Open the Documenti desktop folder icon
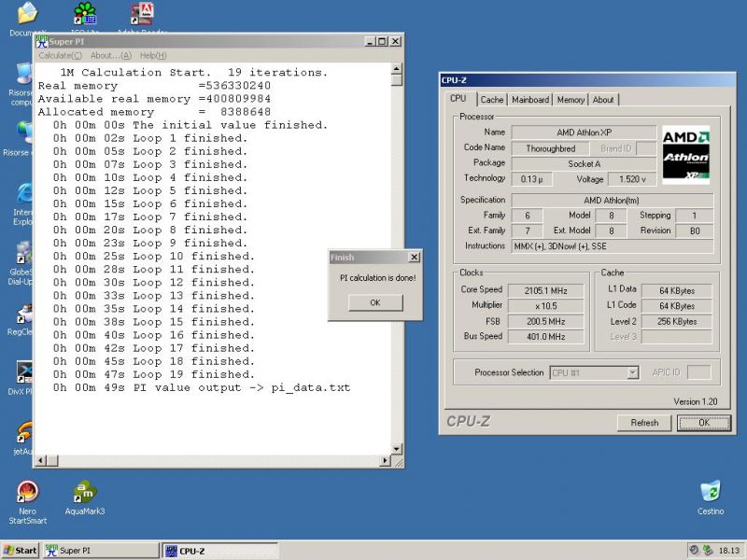The image size is (747, 560). click(27, 13)
